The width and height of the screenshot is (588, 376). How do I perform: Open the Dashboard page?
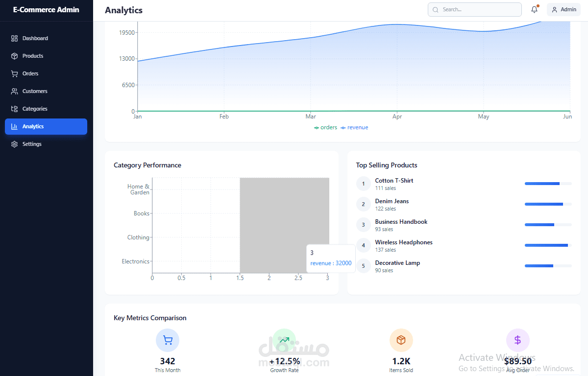(46, 38)
